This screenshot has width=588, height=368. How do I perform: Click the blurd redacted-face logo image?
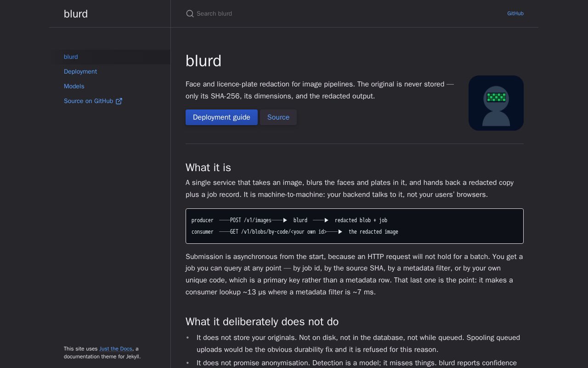[496, 103]
